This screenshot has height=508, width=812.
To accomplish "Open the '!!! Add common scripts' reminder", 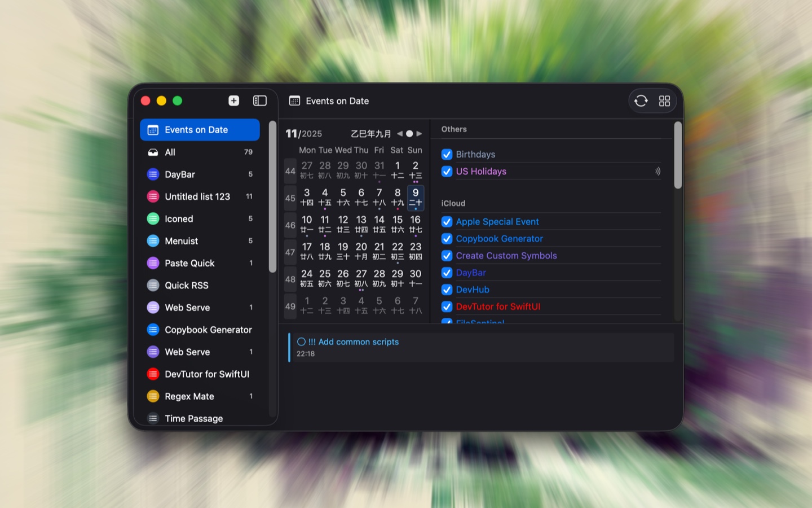I will (x=482, y=347).
